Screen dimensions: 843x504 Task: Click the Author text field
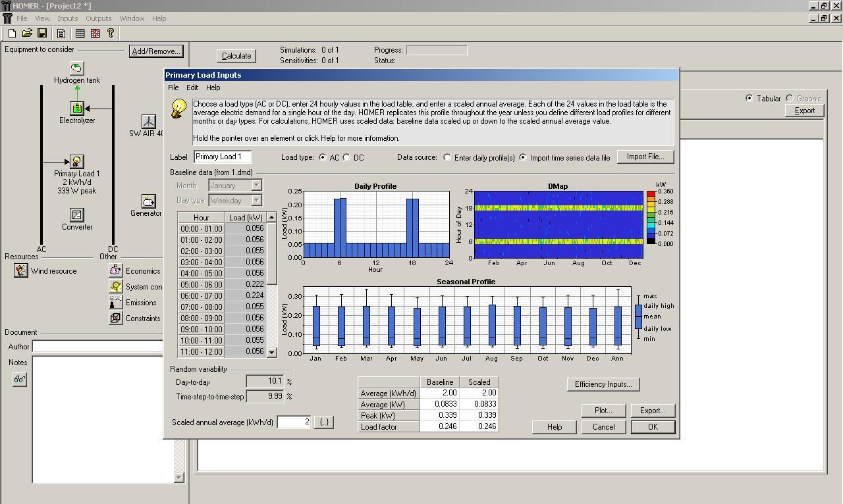point(97,347)
